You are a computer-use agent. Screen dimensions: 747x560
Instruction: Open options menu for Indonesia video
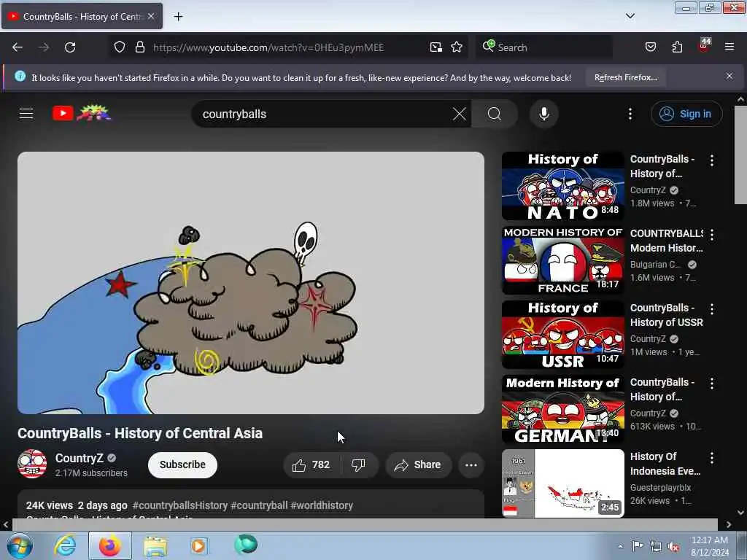[x=712, y=458]
